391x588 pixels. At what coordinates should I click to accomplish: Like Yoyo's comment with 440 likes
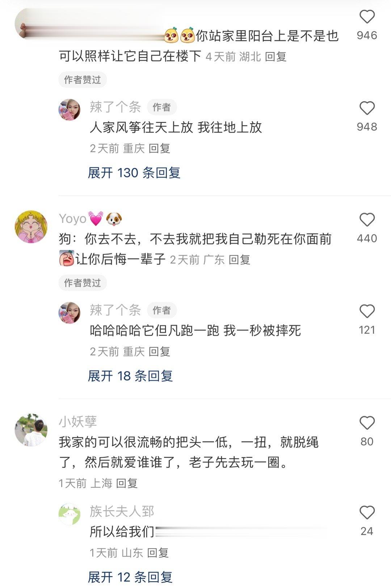[367, 220]
